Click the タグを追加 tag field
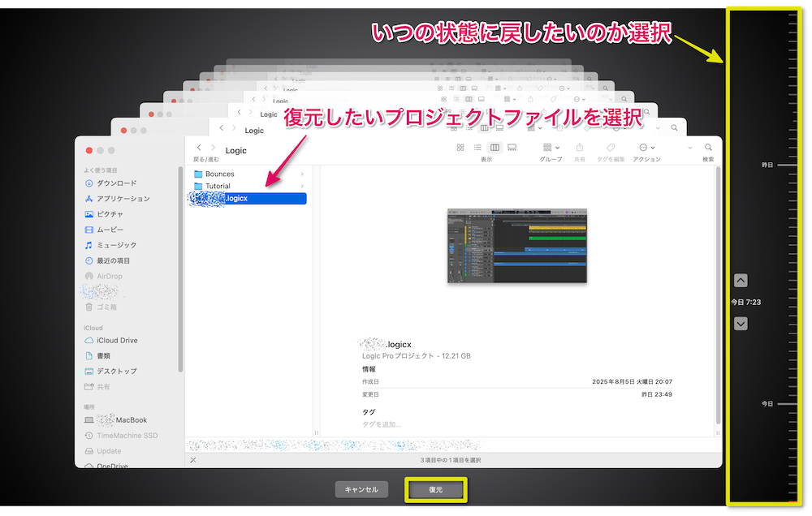The image size is (812, 516). (x=382, y=424)
